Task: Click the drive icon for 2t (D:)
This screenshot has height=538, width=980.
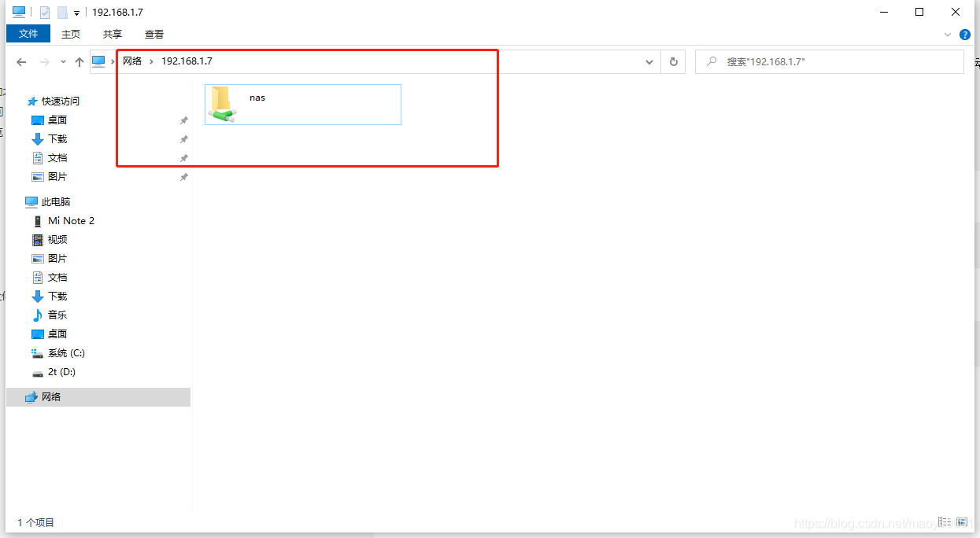Action: coord(37,373)
